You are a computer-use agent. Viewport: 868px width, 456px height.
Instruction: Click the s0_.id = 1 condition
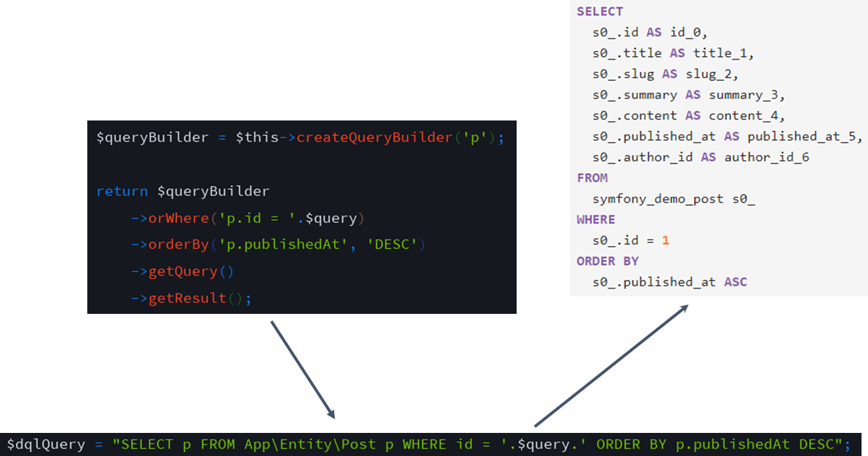click(x=631, y=240)
